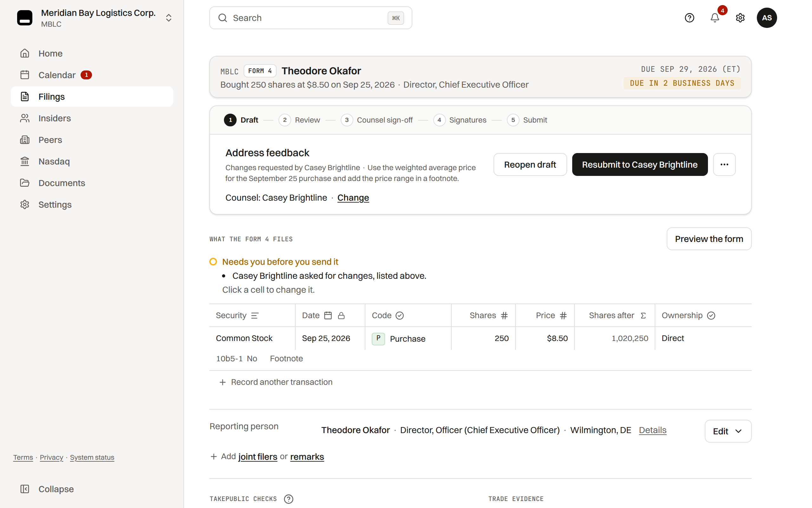Click the top-bar settings gear icon
The height and width of the screenshot is (508, 812).
pos(740,18)
